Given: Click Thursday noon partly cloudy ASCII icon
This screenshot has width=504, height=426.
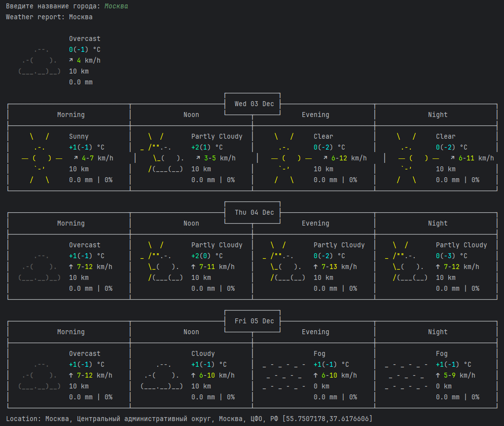Looking at the screenshot, I should (x=162, y=261).
